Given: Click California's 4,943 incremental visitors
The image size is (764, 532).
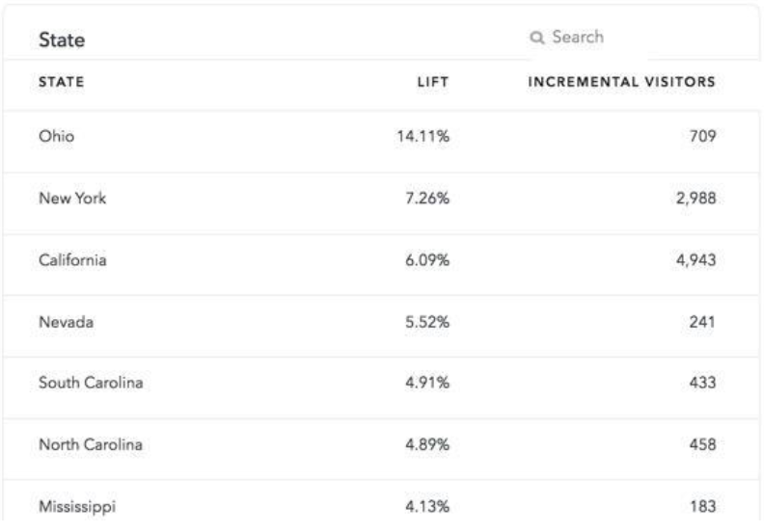Looking at the screenshot, I should 696,260.
